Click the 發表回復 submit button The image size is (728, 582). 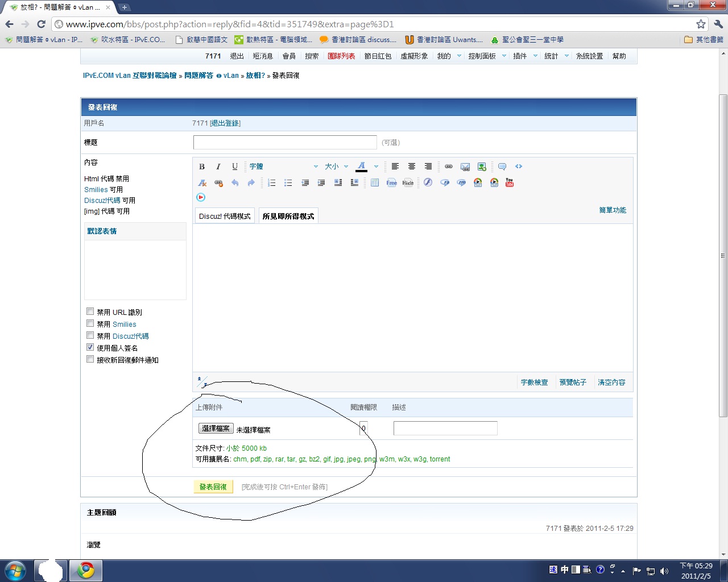[x=213, y=487]
